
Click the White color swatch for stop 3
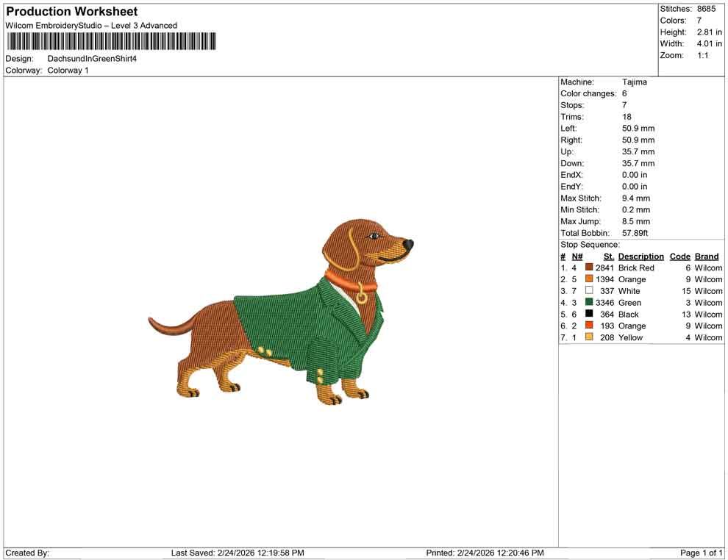coord(588,291)
